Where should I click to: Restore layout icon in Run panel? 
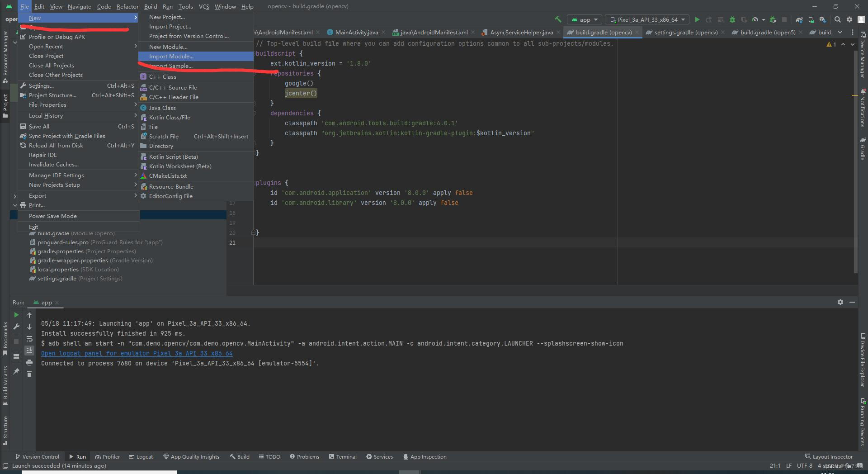[16, 356]
